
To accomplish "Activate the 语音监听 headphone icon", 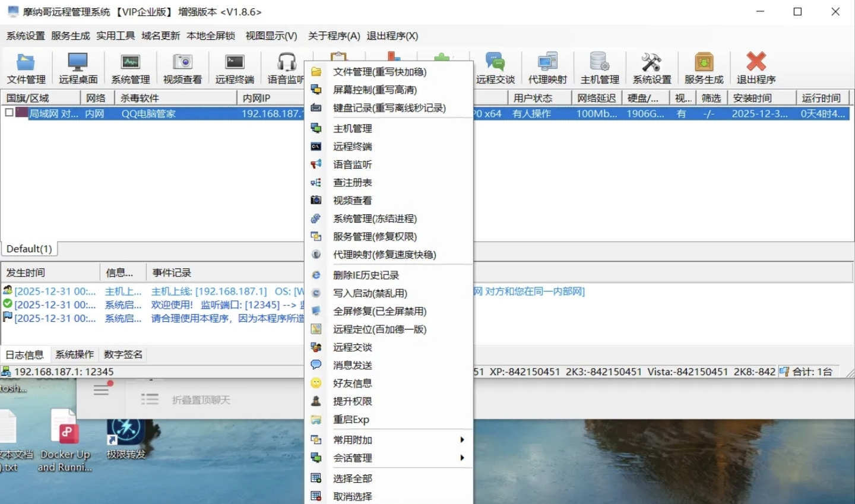I will tap(284, 66).
